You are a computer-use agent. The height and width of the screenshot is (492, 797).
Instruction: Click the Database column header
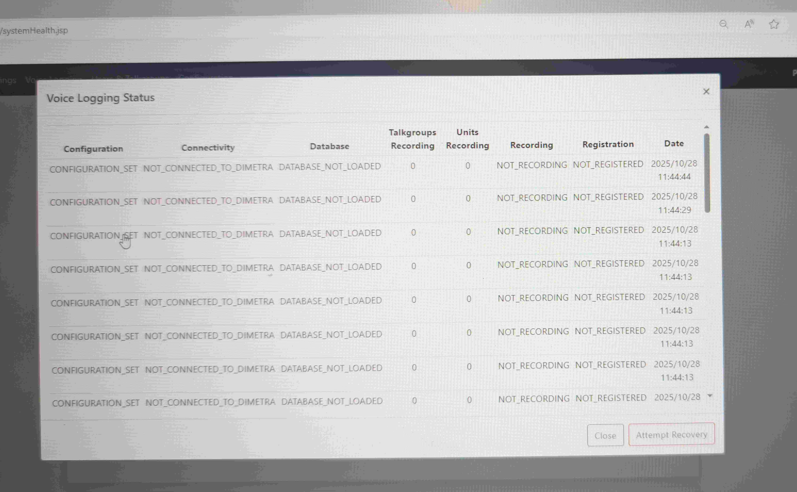click(x=329, y=146)
